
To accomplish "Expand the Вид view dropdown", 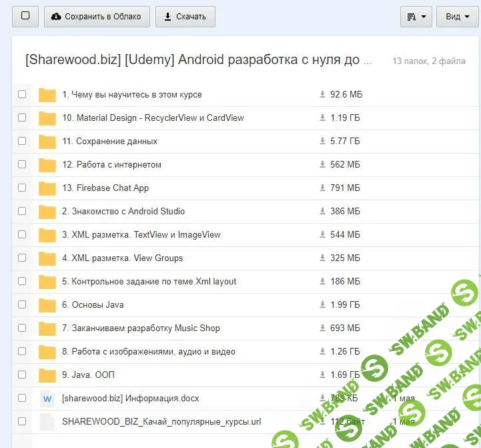I will (x=457, y=17).
